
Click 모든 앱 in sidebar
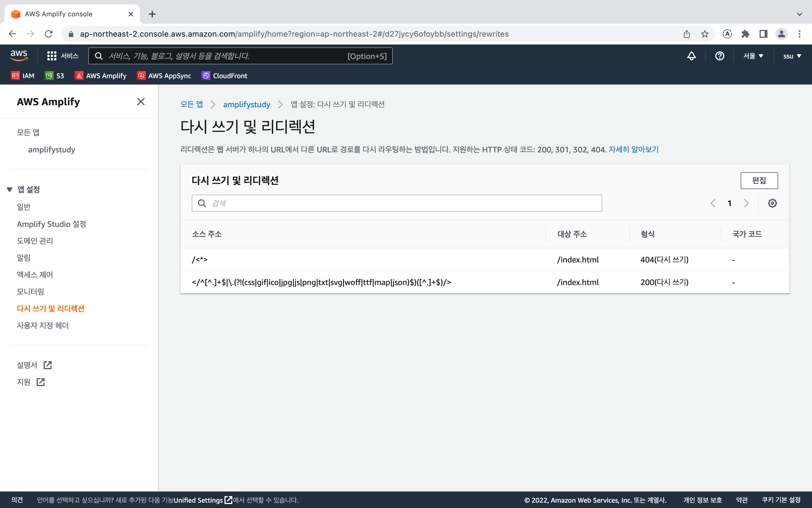coord(28,132)
